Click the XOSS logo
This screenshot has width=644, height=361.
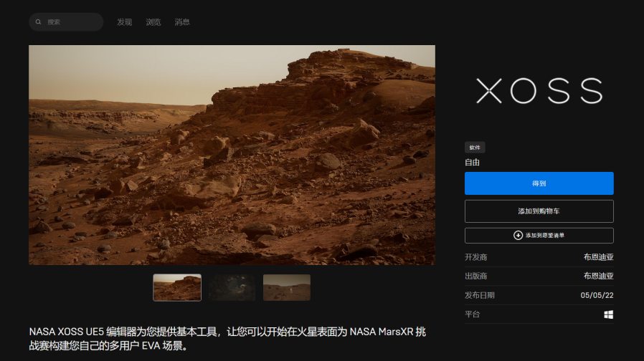point(539,91)
